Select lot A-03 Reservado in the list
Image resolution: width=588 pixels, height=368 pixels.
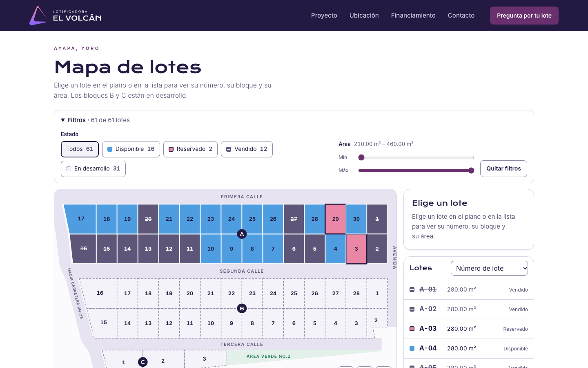click(x=469, y=329)
